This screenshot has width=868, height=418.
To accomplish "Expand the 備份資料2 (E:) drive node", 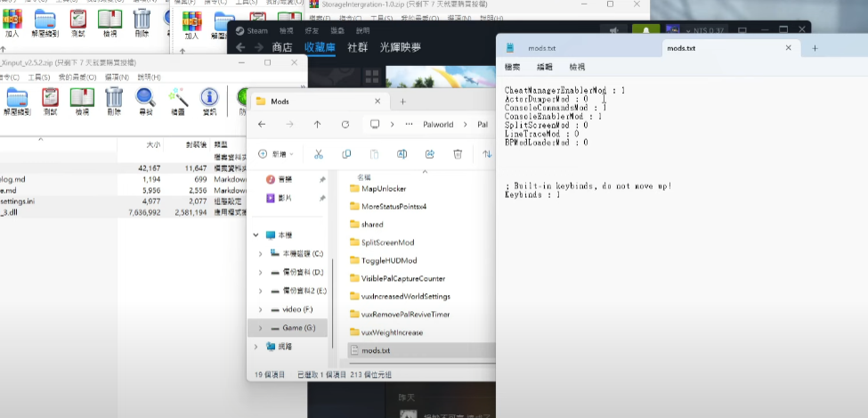I will 261,291.
